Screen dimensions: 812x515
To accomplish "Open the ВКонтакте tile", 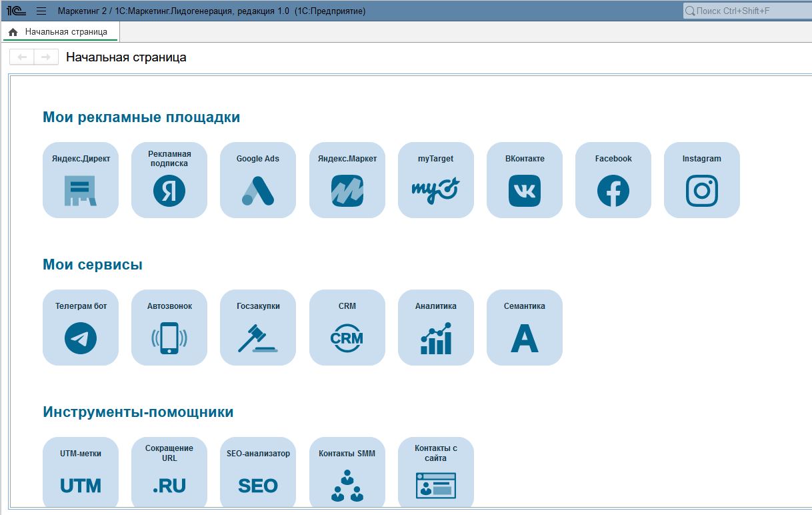I will (525, 180).
